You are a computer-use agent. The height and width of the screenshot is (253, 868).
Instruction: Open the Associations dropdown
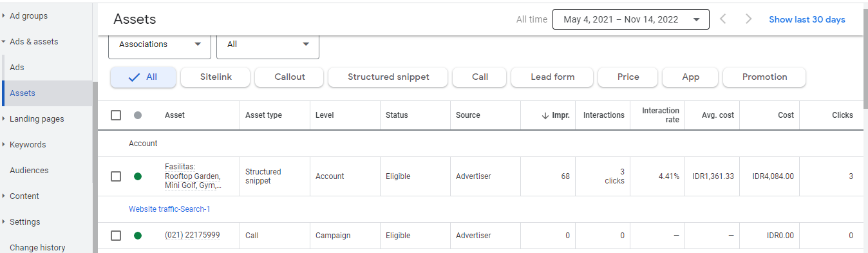coord(160,44)
